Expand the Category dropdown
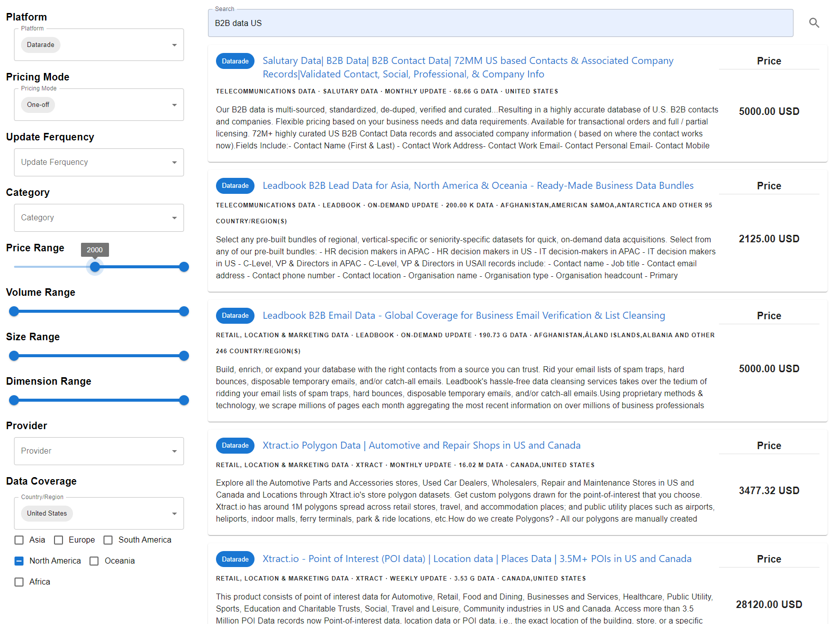Screen dimensions: 840x624 click(99, 218)
